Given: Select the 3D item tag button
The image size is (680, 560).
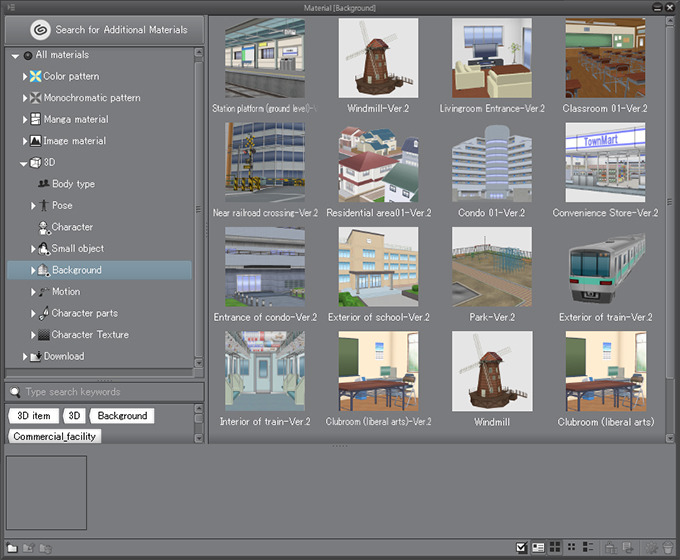Looking at the screenshot, I should (x=32, y=415).
